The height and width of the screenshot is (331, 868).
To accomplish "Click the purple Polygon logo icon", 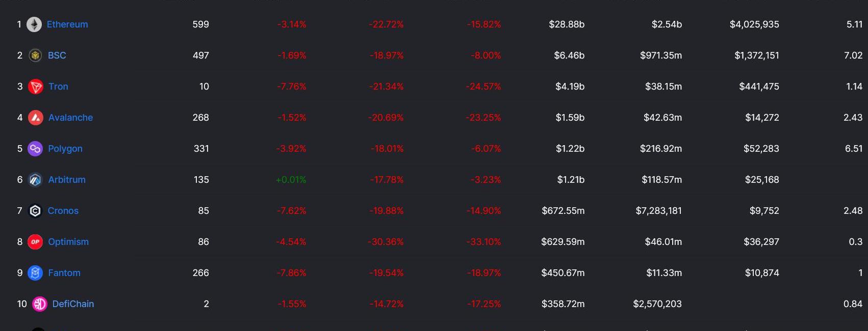I will pyautogui.click(x=35, y=149).
